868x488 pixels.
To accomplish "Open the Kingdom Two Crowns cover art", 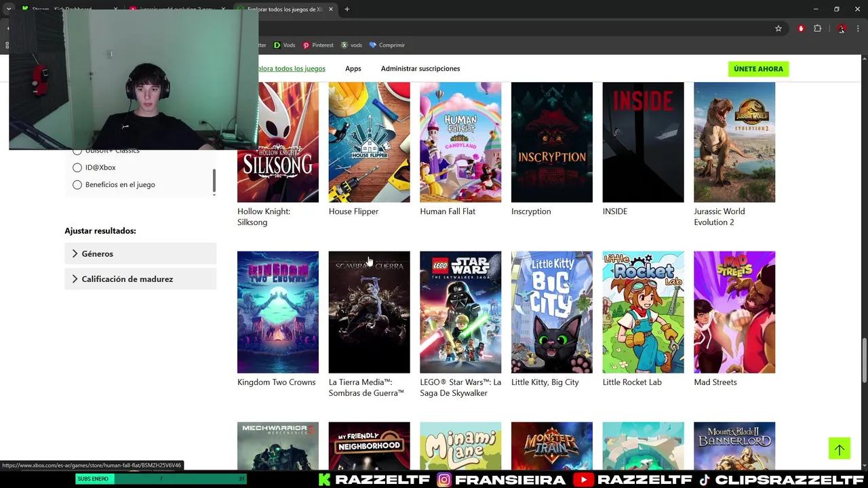I will [278, 312].
